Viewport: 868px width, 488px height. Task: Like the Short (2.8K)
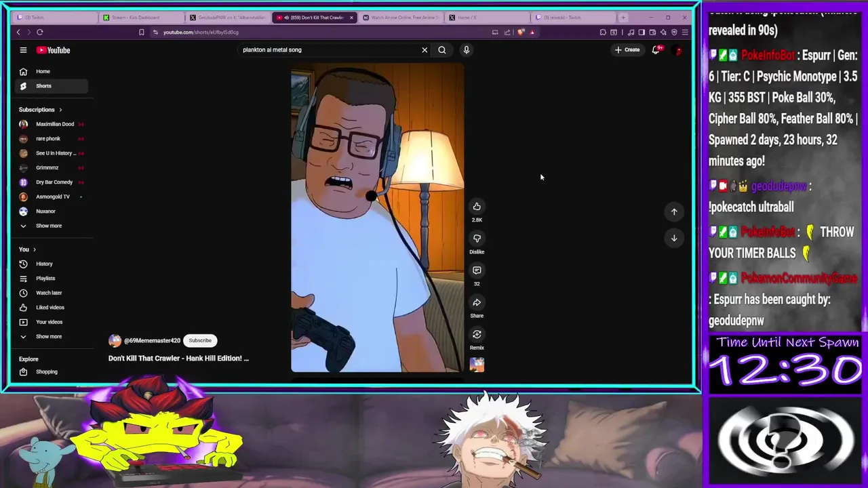click(x=477, y=207)
